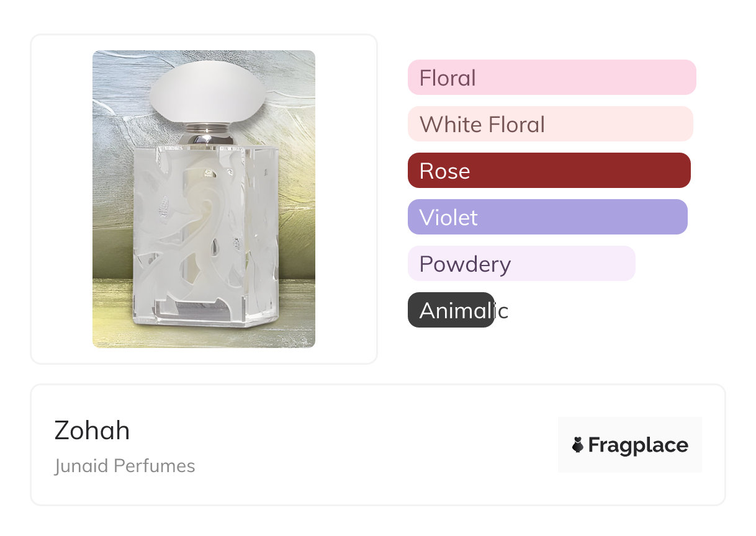Screen dimensions: 756x536
Task: Click the 'White Floral' text label
Action: pyautogui.click(x=482, y=125)
